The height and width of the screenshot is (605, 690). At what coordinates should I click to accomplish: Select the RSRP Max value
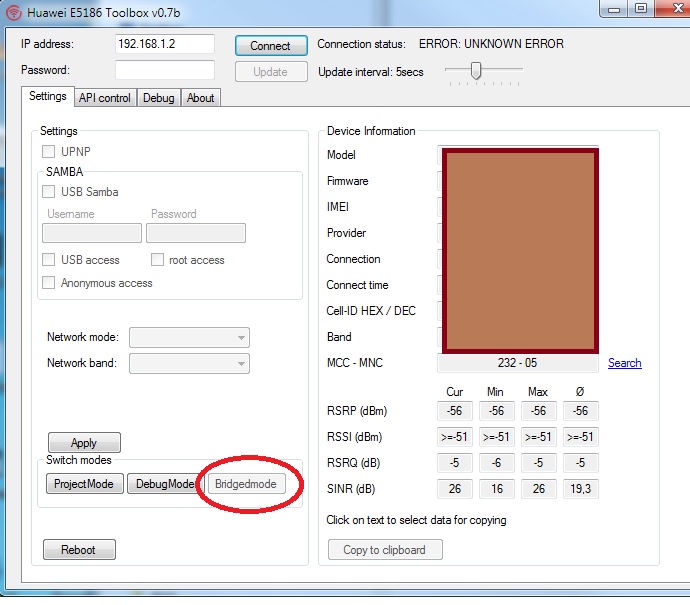(x=539, y=411)
